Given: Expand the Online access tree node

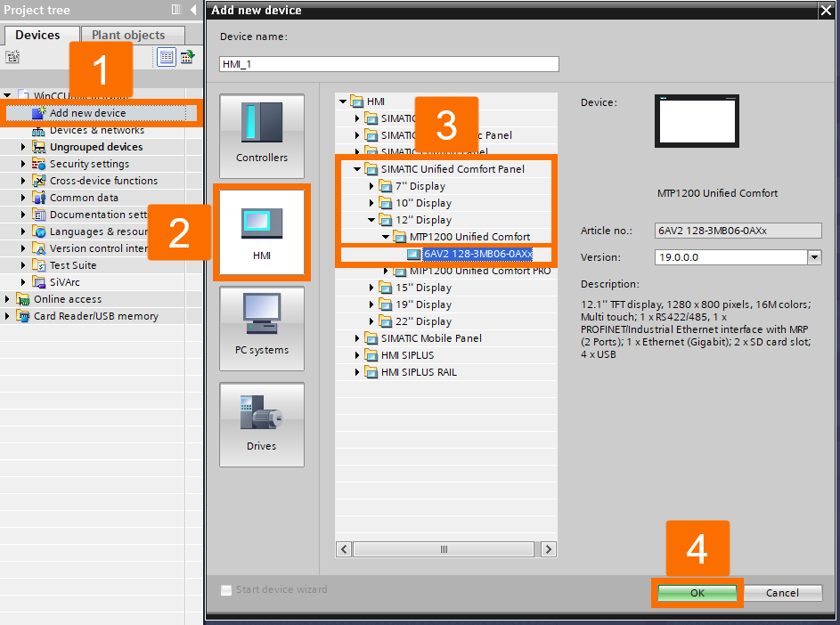Looking at the screenshot, I should coord(7,299).
